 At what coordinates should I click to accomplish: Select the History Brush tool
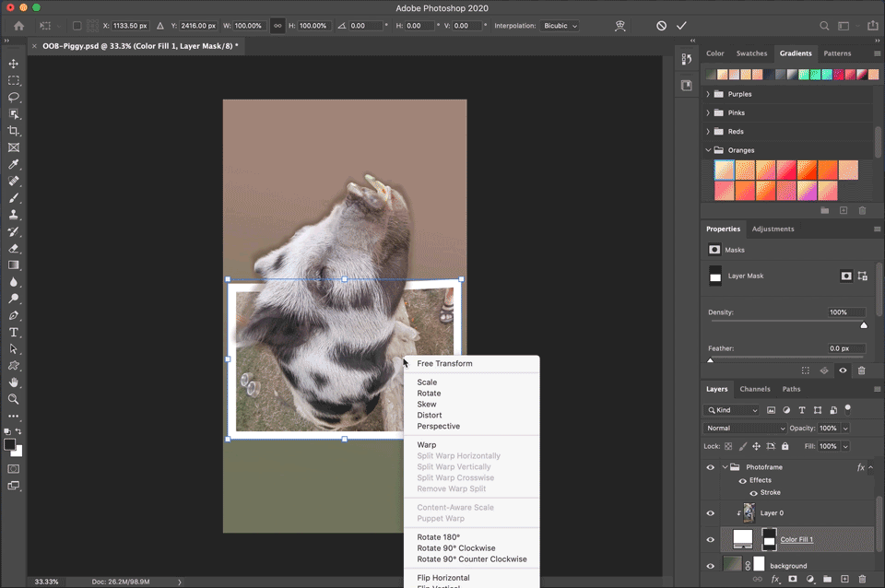14,231
